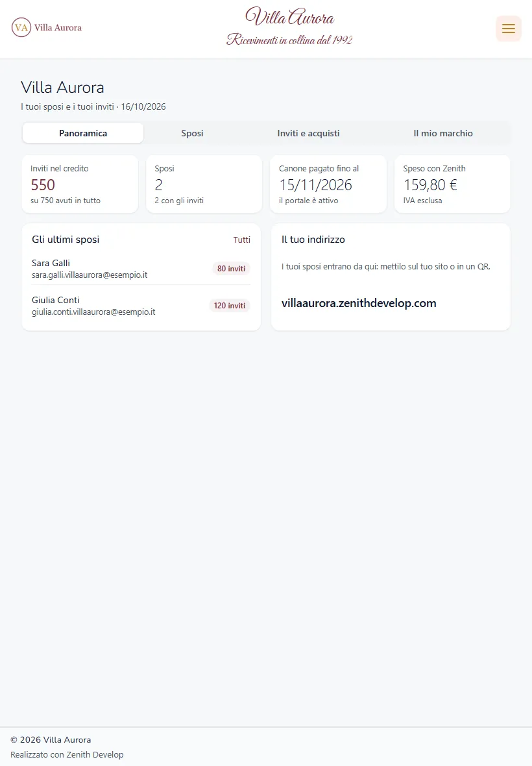Open the Sposi tab
This screenshot has height=766, width=532.
[x=192, y=133]
